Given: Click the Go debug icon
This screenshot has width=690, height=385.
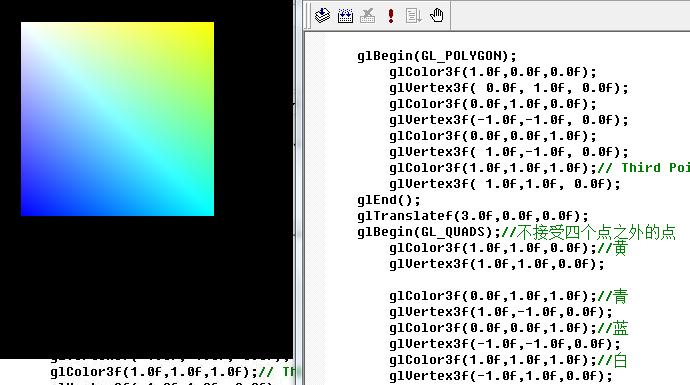Looking at the screenshot, I should (413, 15).
